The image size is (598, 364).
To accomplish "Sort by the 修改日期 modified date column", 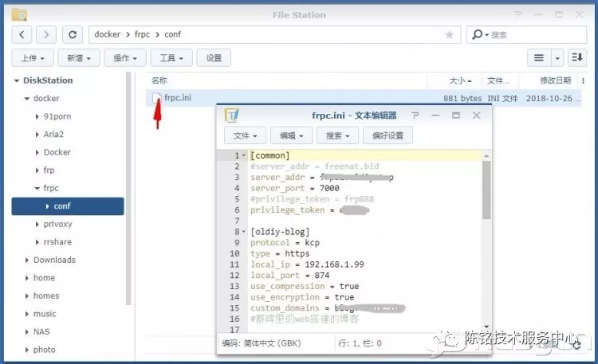I will pyautogui.click(x=555, y=80).
